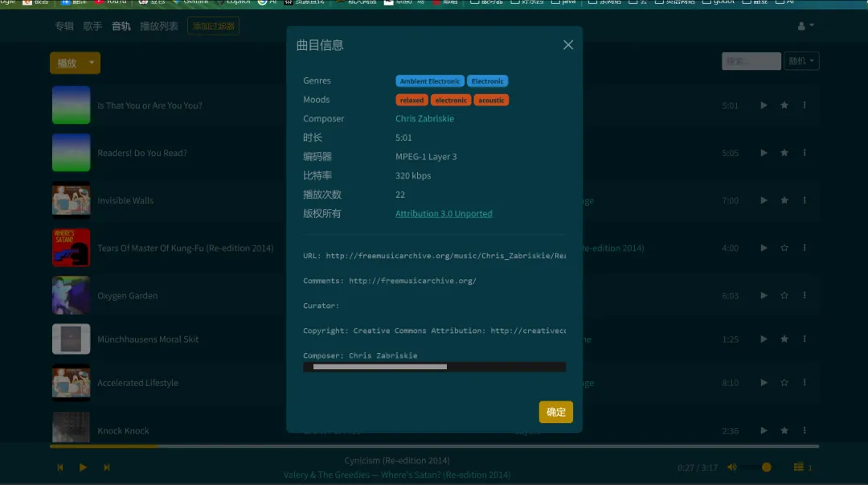Screen dimensions: 868x485
Task: Mute audio with the speaker icon
Action: (x=732, y=467)
